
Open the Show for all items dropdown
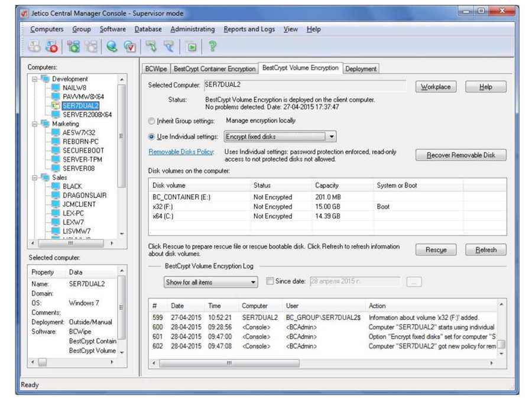210,282
